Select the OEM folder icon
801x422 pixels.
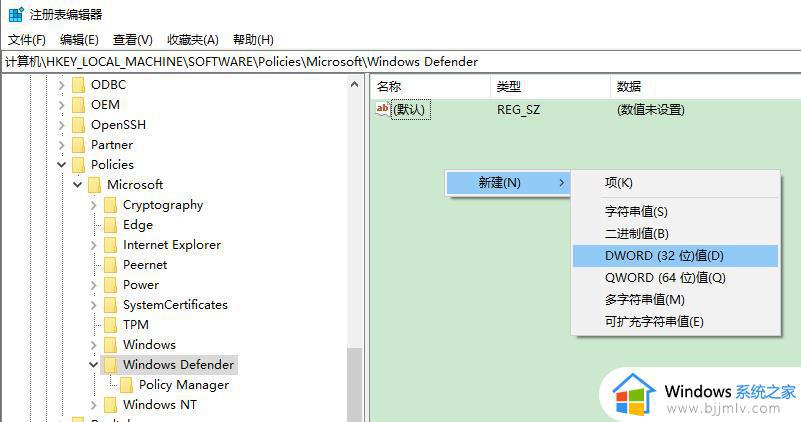coord(78,105)
